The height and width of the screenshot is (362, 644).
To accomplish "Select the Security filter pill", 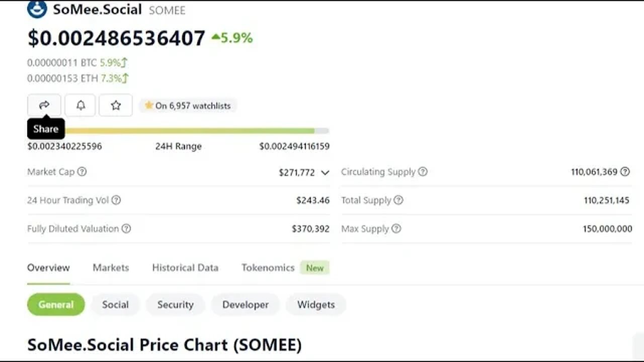I will pos(175,305).
